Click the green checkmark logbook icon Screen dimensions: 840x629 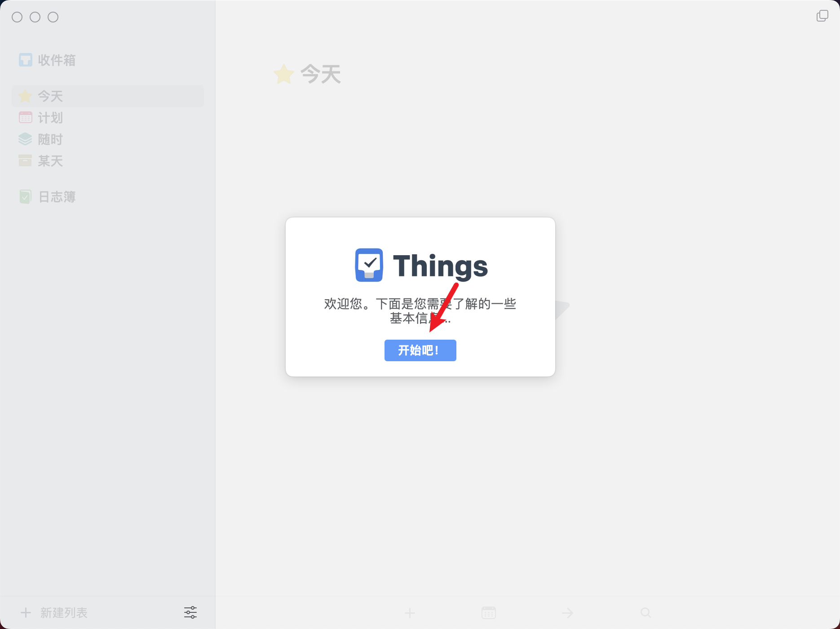click(26, 197)
